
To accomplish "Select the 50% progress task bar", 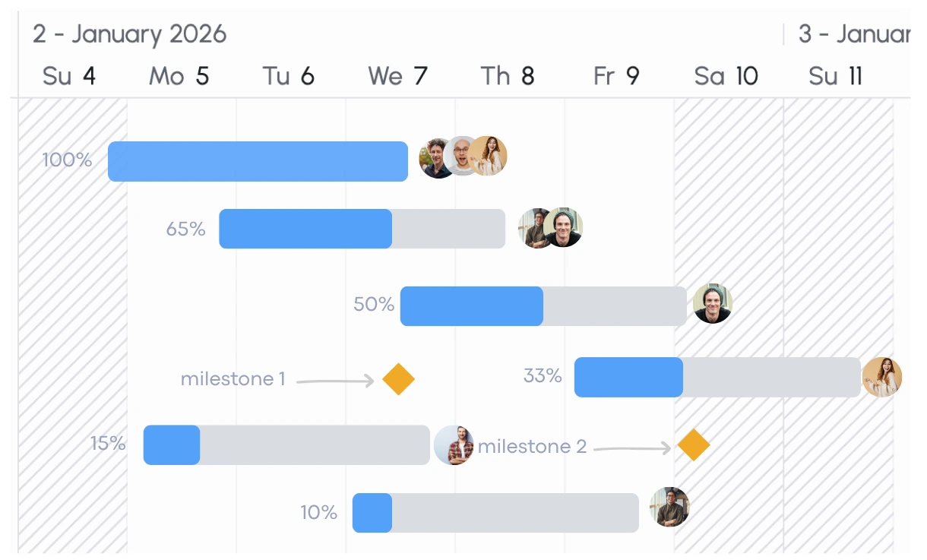I will coord(543,306).
